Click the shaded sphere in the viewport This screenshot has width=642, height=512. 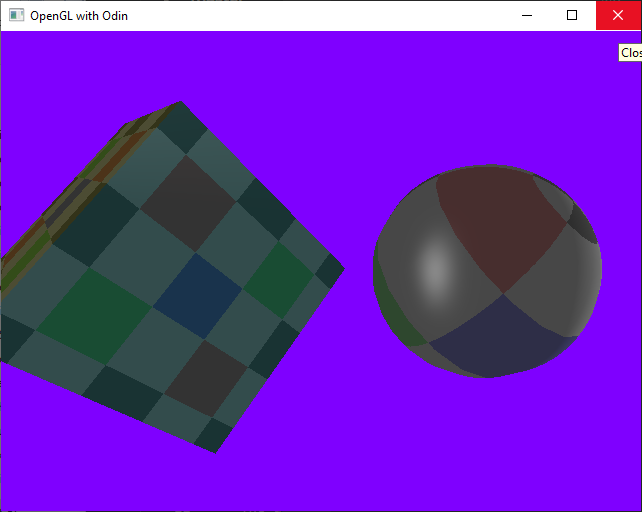(487, 271)
